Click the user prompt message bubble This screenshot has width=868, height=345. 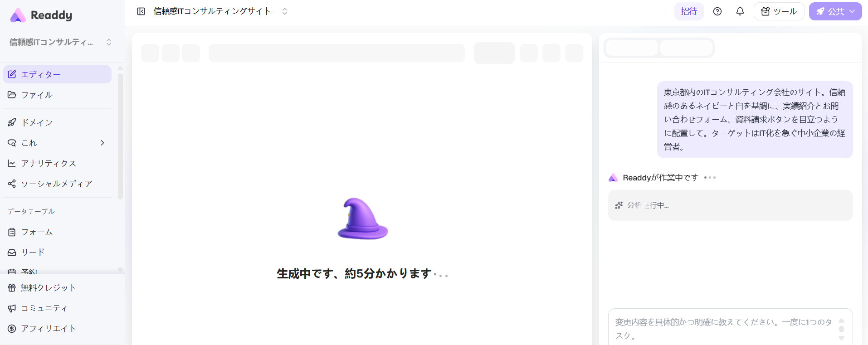pyautogui.click(x=755, y=120)
